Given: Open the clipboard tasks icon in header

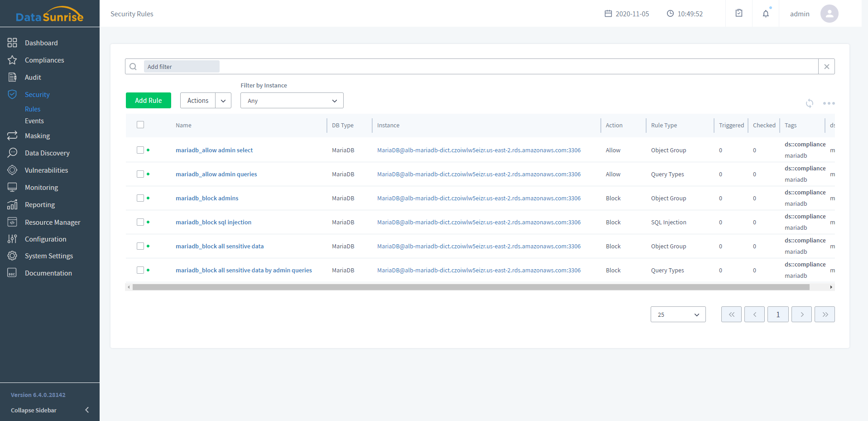Looking at the screenshot, I should click(739, 13).
